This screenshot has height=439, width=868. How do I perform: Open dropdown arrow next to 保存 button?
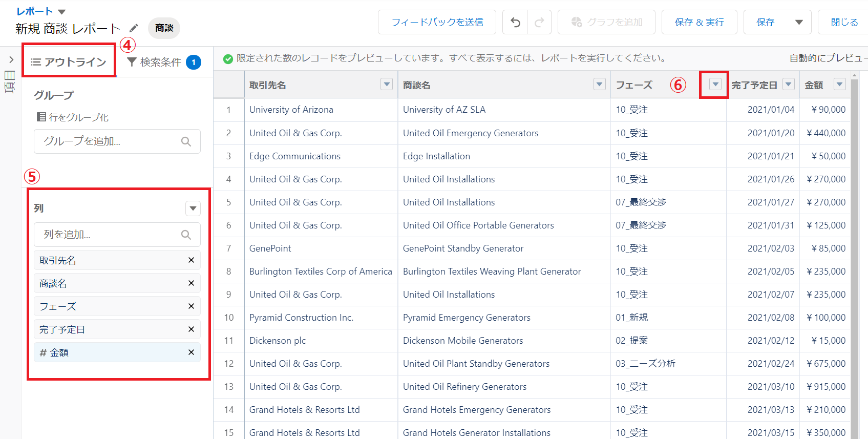click(799, 22)
